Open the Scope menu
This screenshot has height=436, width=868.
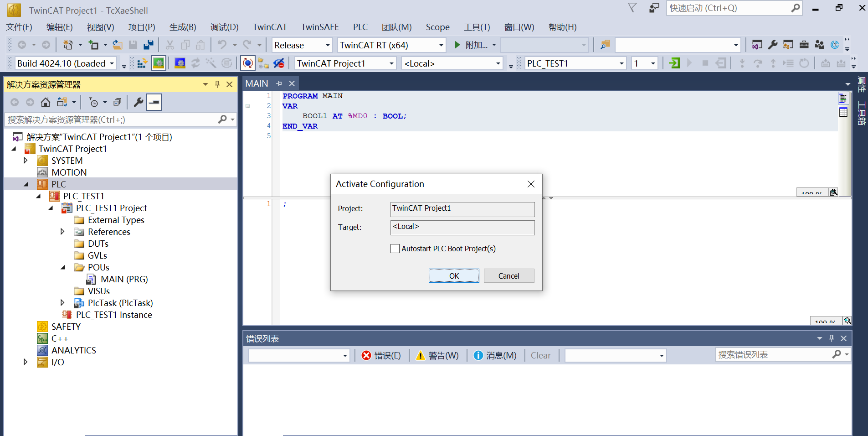click(x=438, y=27)
